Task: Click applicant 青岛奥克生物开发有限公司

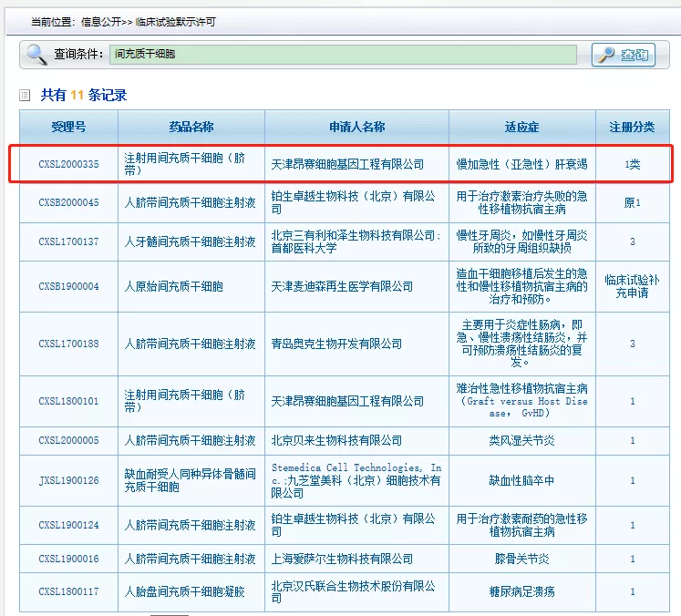Action: tap(336, 344)
